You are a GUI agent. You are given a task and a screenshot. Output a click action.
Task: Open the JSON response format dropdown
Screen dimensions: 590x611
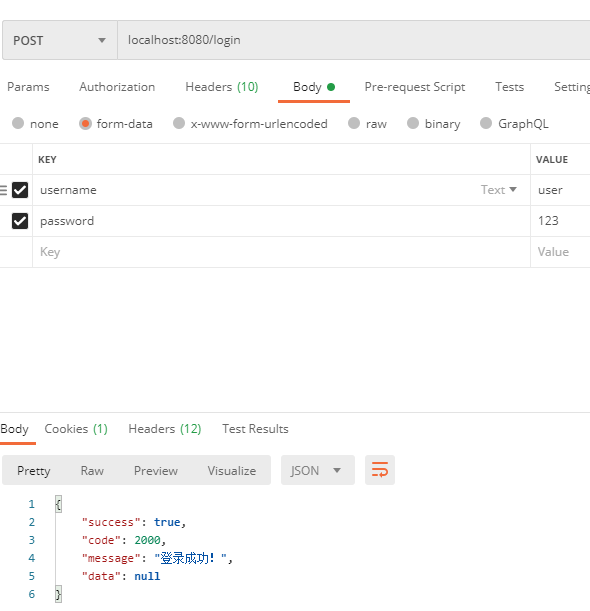[318, 470]
